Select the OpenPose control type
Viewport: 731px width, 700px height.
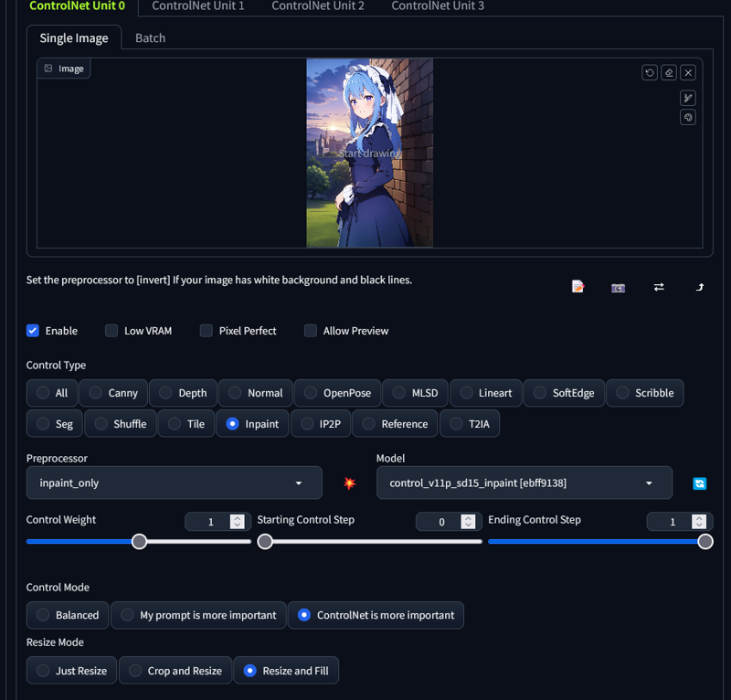(x=337, y=393)
